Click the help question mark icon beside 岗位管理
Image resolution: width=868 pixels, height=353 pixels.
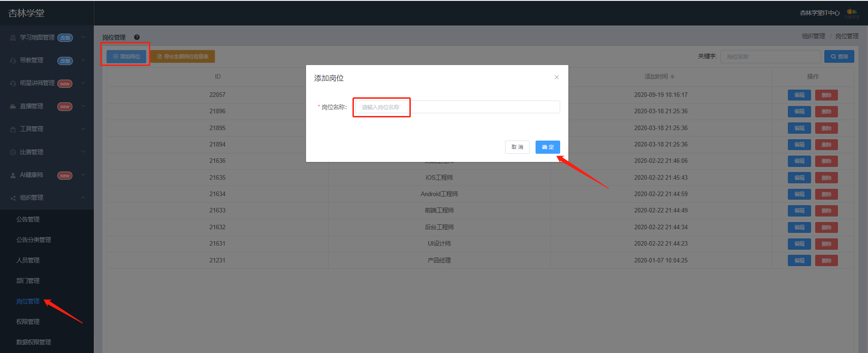point(137,37)
